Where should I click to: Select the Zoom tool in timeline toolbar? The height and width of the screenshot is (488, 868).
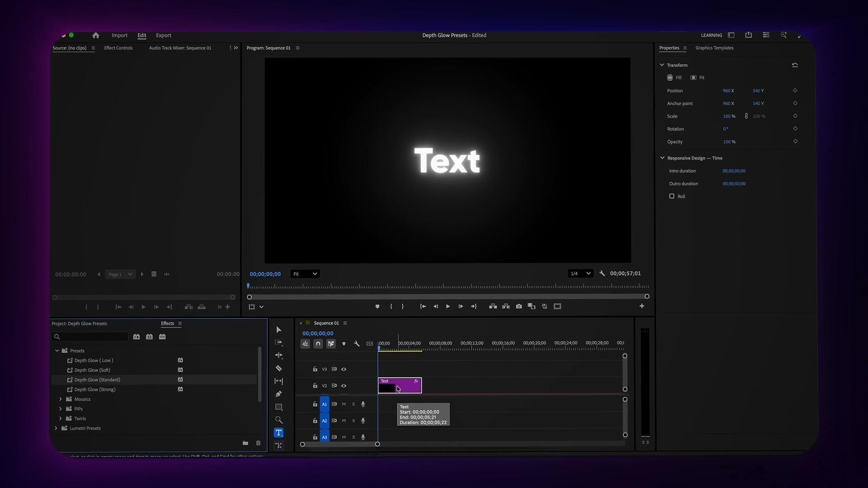[x=278, y=420]
